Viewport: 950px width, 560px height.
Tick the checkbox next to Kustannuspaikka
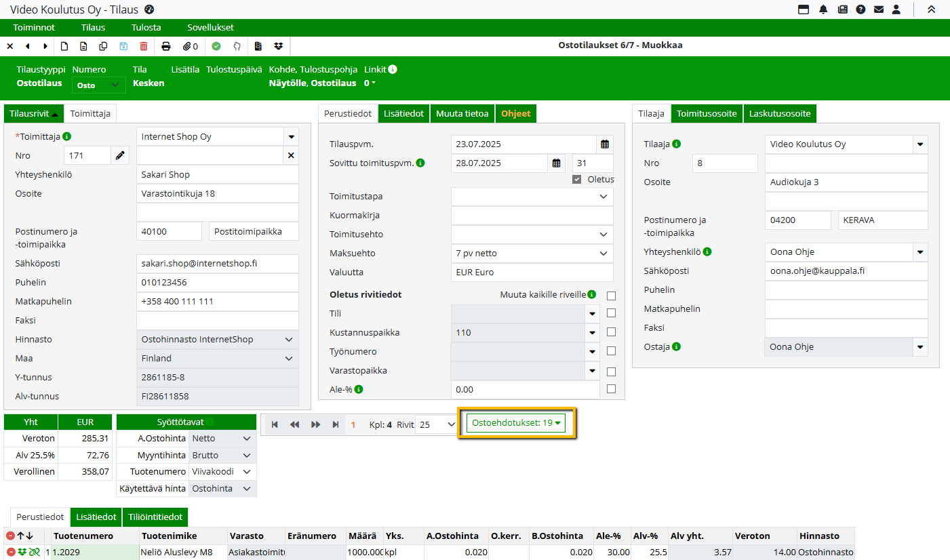pyautogui.click(x=612, y=332)
